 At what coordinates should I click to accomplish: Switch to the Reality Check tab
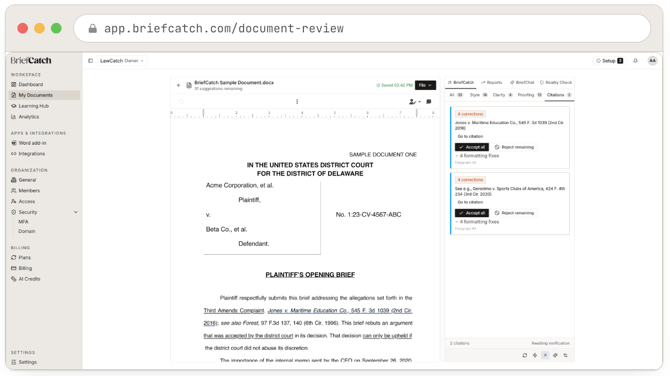click(x=555, y=82)
